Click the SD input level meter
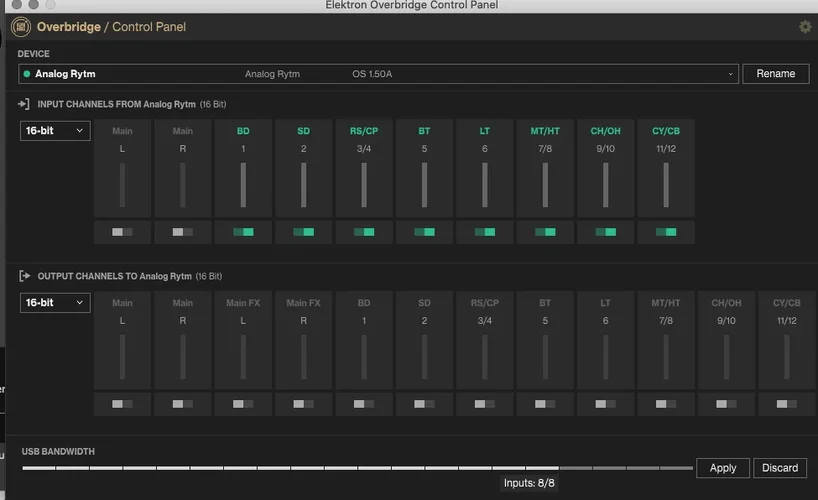Screen dimensions: 818x500 (x=304, y=185)
